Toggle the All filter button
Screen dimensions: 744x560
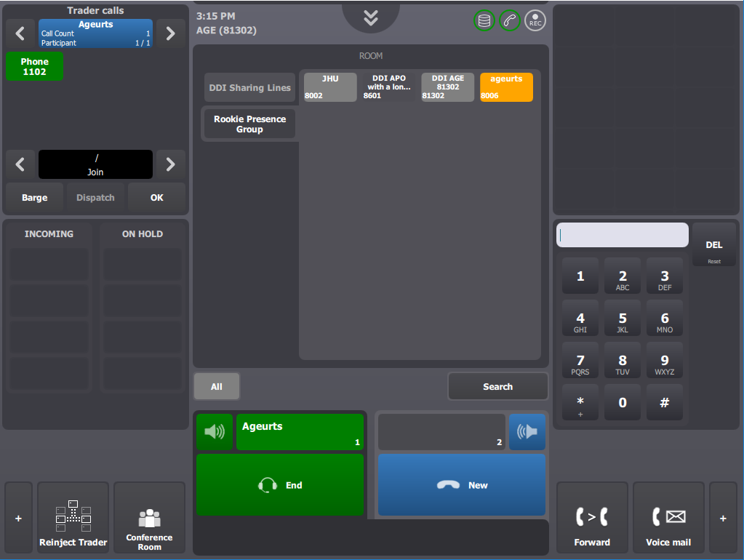pyautogui.click(x=217, y=387)
